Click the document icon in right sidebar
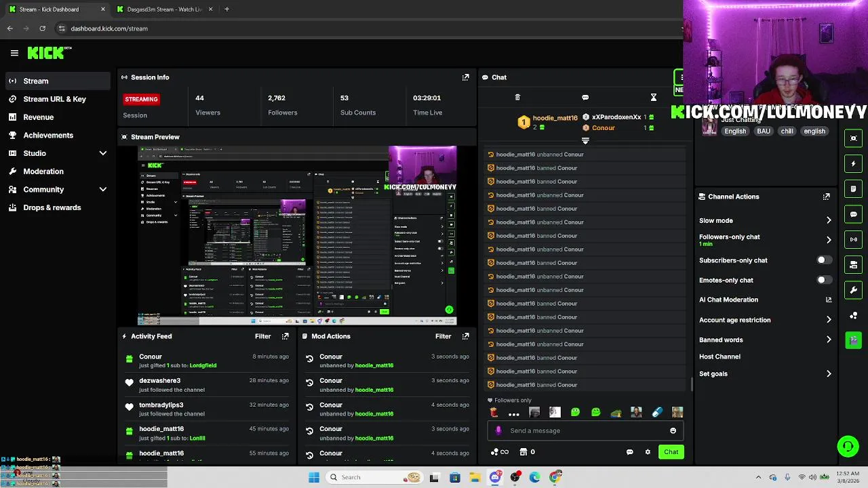The height and width of the screenshot is (488, 868). pos(854,188)
